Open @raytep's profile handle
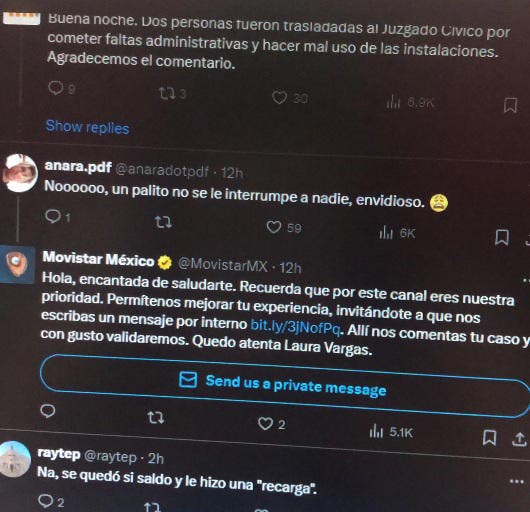 (110, 457)
